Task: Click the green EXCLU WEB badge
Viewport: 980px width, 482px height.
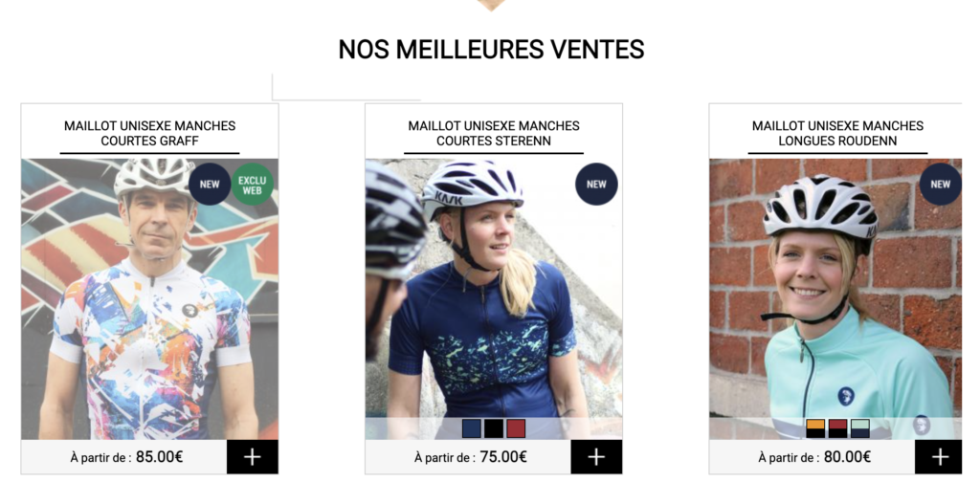Action: [x=253, y=185]
